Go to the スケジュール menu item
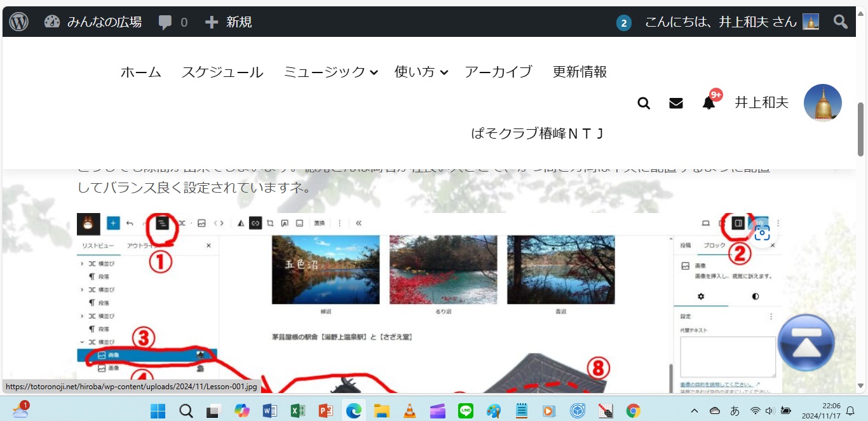Viewport: 868px width, 421px height. (x=222, y=72)
